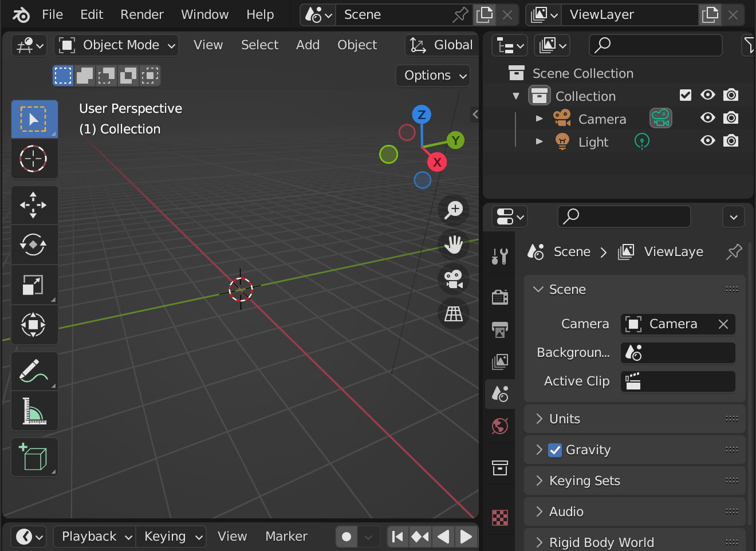Expand the Light tree item
This screenshot has width=756, height=551.
539,141
